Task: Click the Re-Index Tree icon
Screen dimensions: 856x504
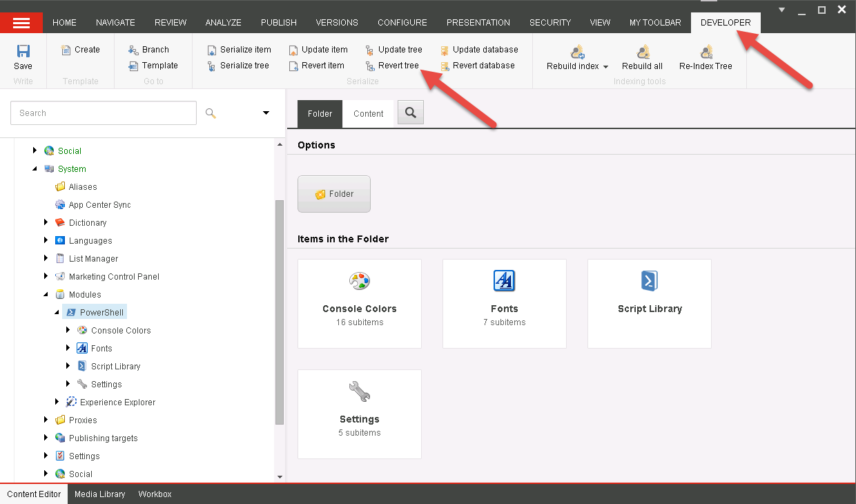Action: click(706, 52)
